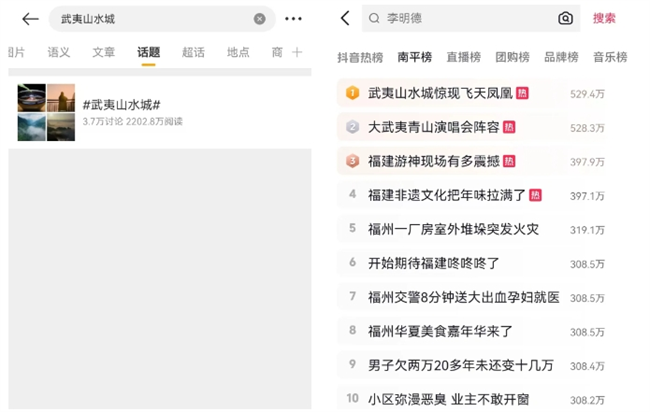Go back from Douyin hot list

coord(345,18)
